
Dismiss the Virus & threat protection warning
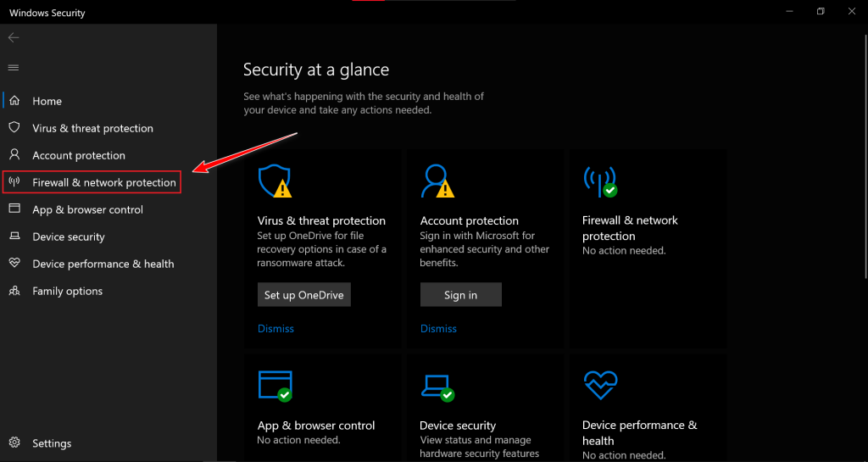pos(275,329)
